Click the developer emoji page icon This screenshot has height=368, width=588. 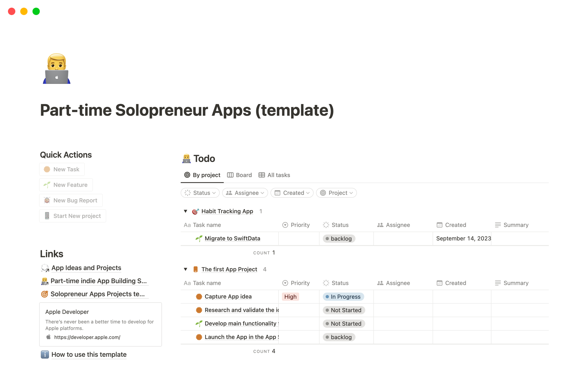(x=57, y=69)
